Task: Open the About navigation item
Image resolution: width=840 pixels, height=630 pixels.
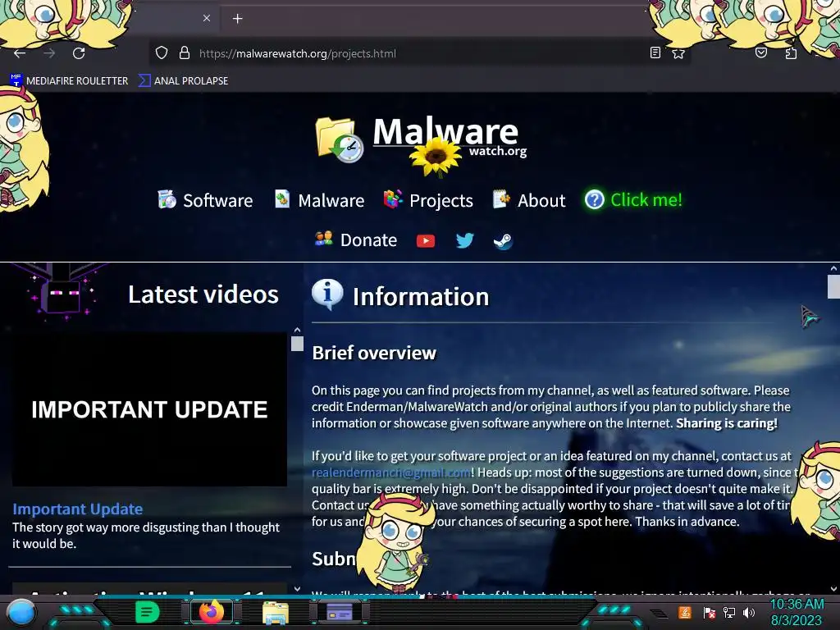Action: pyautogui.click(x=529, y=200)
